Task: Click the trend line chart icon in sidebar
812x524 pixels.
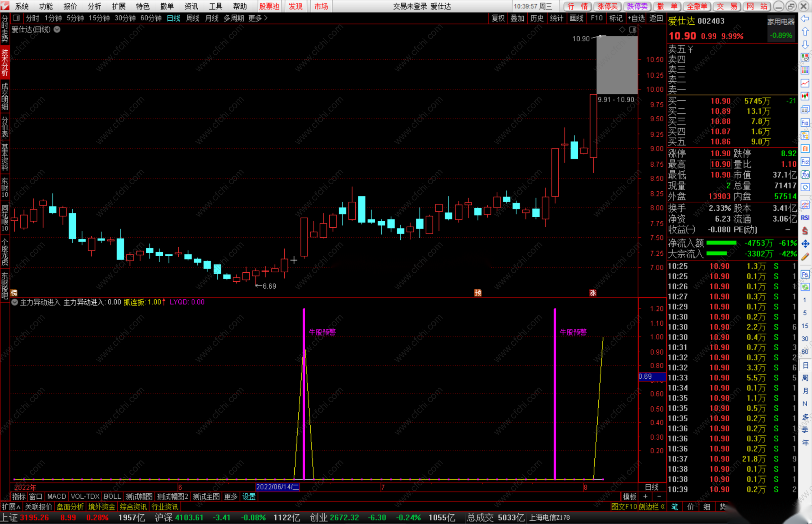Action: [x=805, y=83]
